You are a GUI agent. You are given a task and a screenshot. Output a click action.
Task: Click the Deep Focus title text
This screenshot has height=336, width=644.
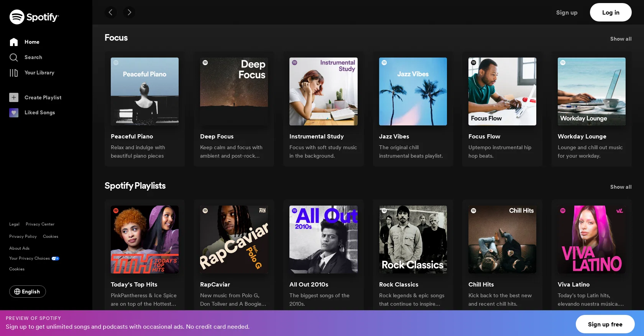coord(217,136)
